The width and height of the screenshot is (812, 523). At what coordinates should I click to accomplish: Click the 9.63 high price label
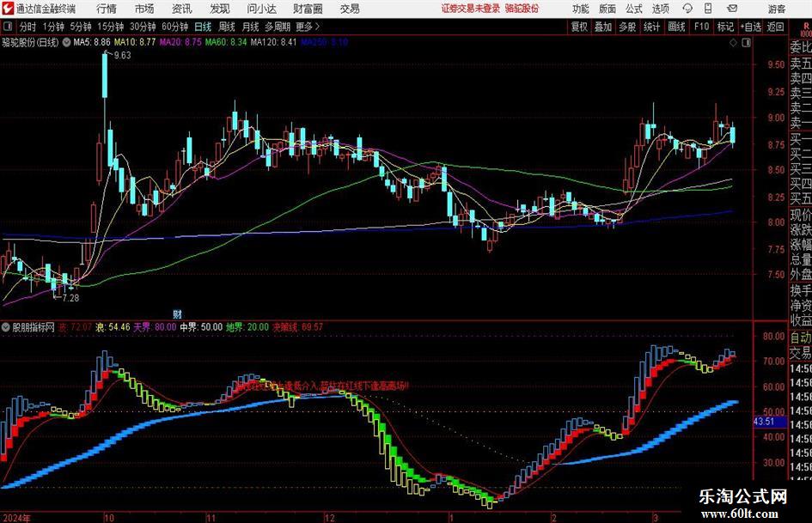[x=123, y=55]
